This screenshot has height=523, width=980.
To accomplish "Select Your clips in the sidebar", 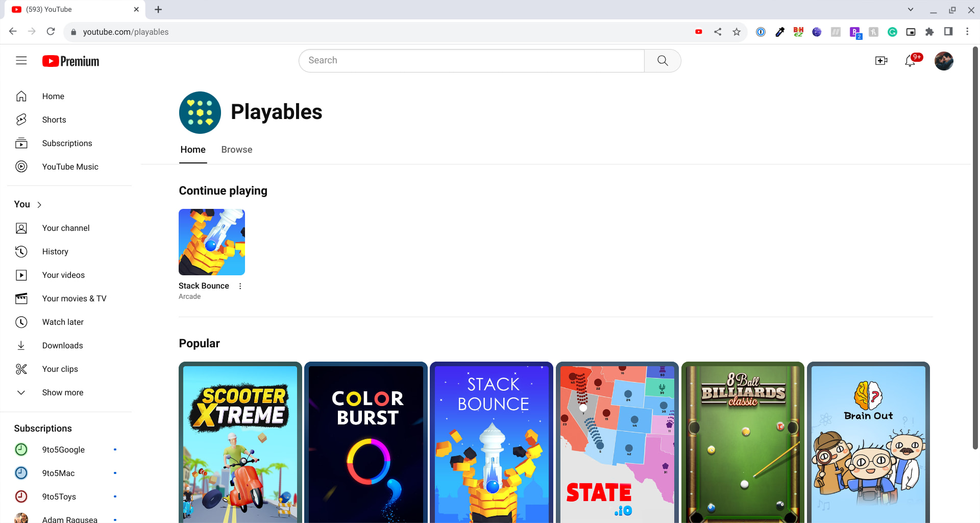I will click(60, 369).
